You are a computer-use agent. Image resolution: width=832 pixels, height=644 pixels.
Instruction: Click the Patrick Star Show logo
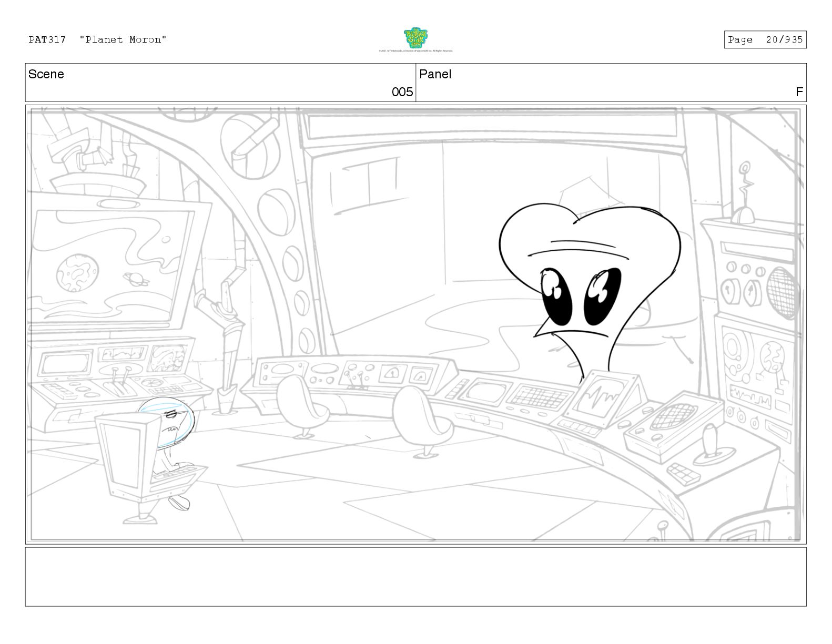click(x=415, y=38)
